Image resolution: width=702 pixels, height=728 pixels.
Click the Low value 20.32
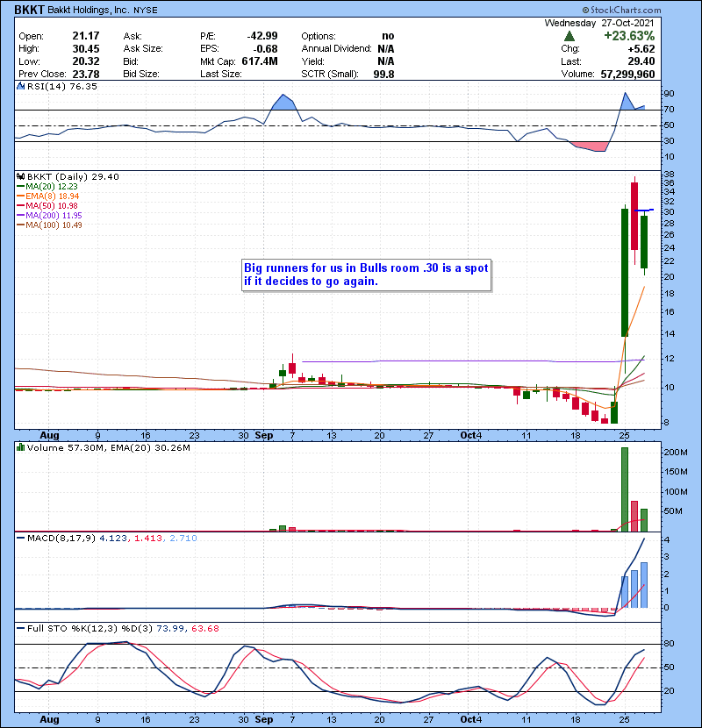point(86,61)
